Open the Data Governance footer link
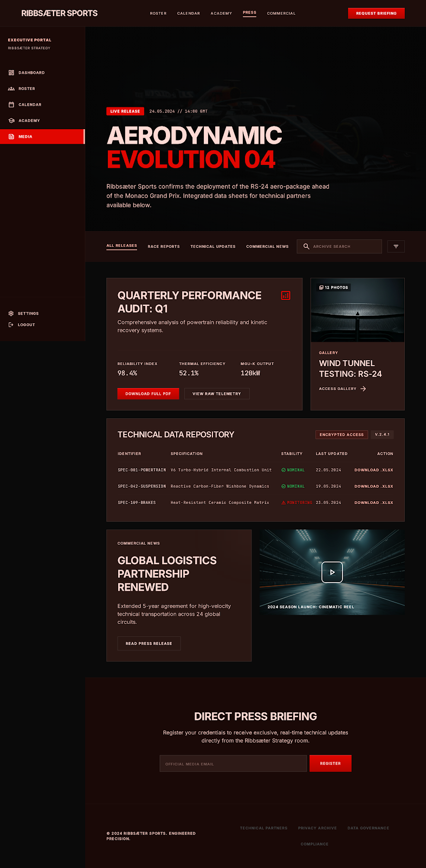Viewport: 426px width, 868px height. (369, 828)
